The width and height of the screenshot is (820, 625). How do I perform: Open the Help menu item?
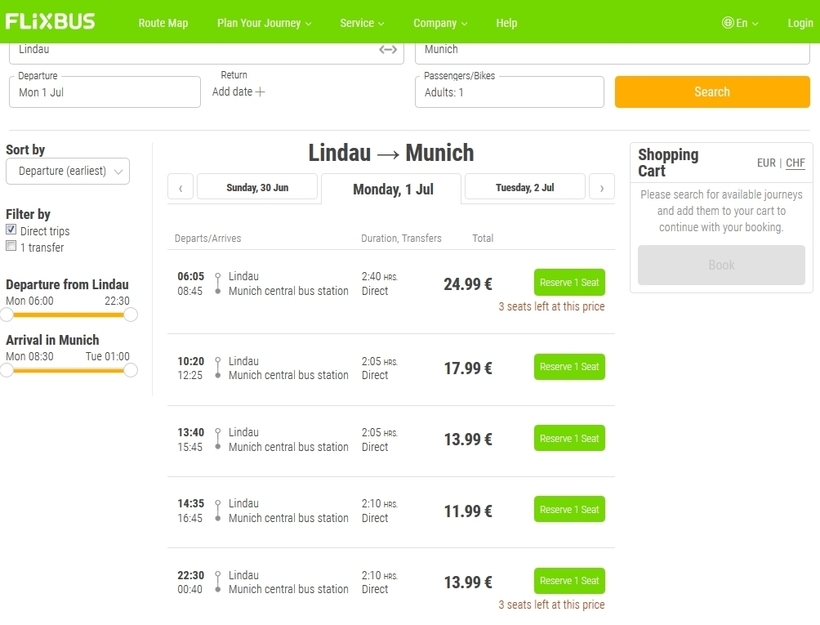click(x=507, y=23)
